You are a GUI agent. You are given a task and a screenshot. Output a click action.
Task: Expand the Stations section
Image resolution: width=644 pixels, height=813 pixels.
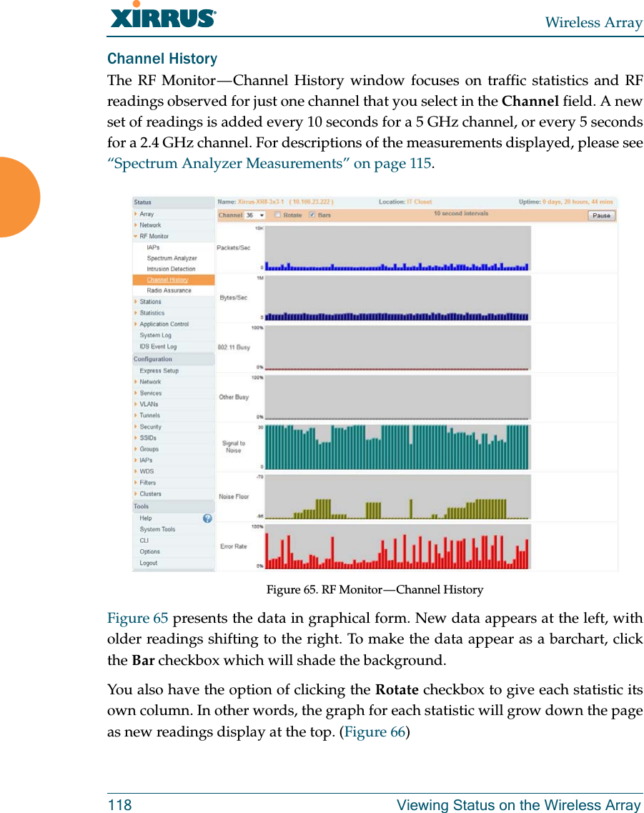[x=150, y=300]
